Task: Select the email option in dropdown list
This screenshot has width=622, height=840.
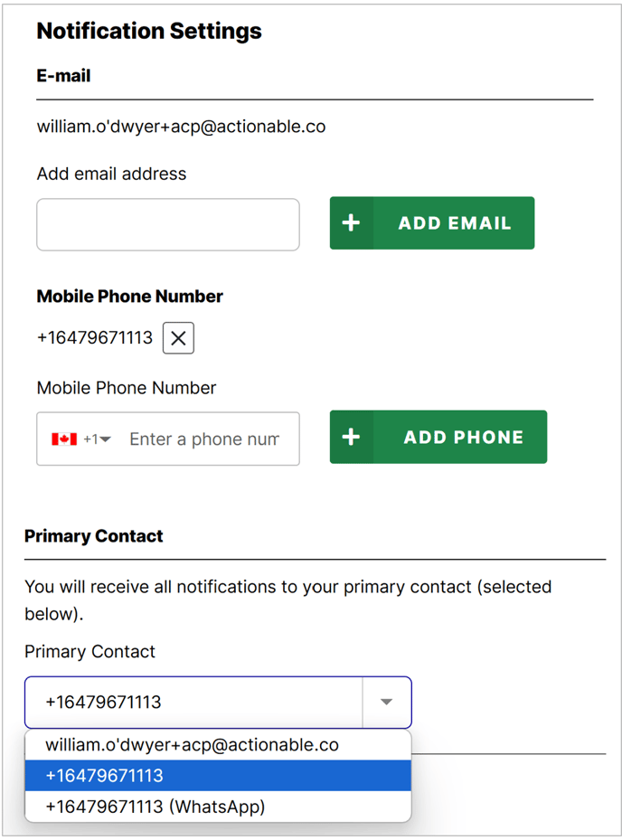Action: coord(218,745)
